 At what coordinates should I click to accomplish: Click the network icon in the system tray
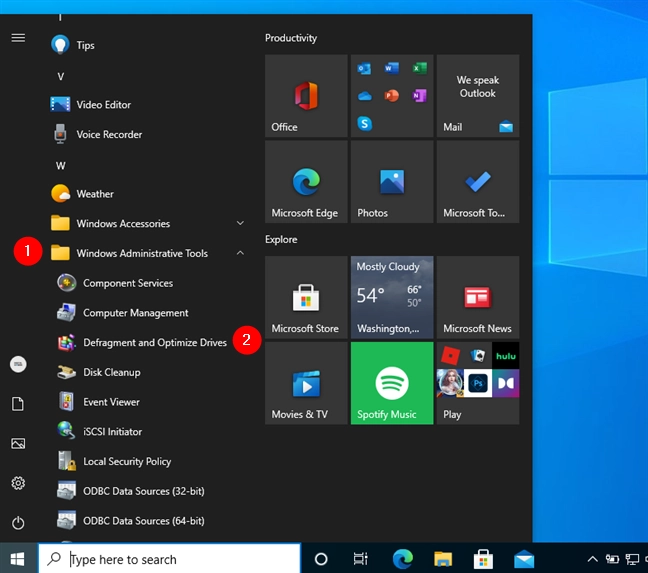click(632, 559)
